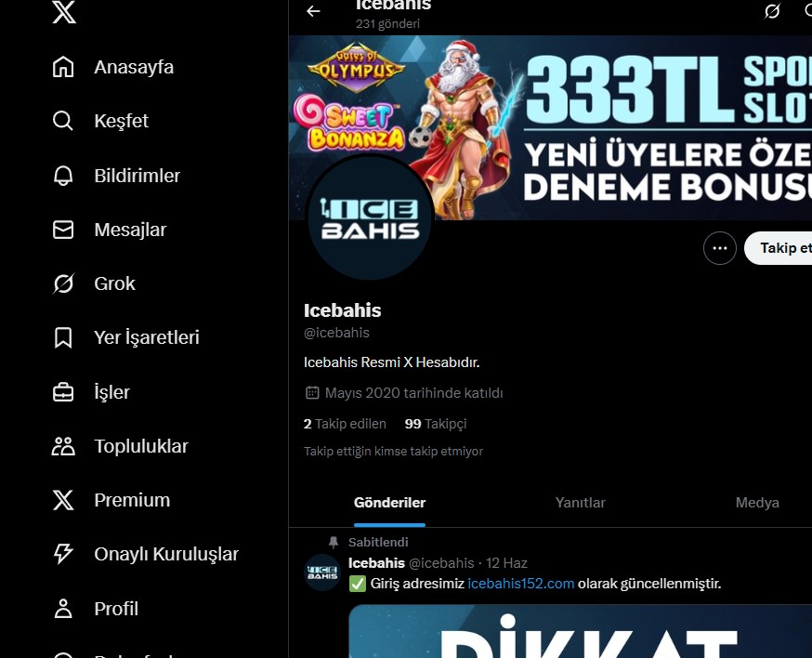
Task: Select the Gönderiler tab
Action: click(x=389, y=503)
